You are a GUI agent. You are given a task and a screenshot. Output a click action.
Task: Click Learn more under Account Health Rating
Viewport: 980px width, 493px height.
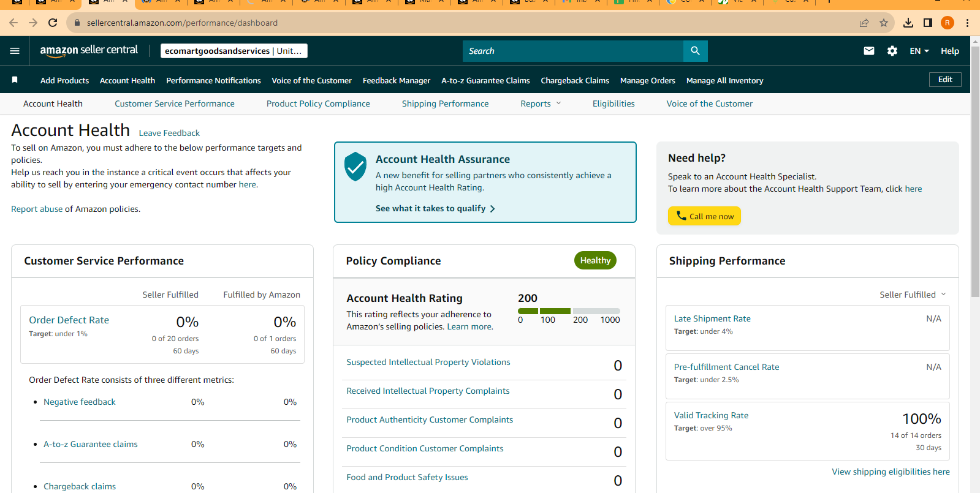point(469,326)
